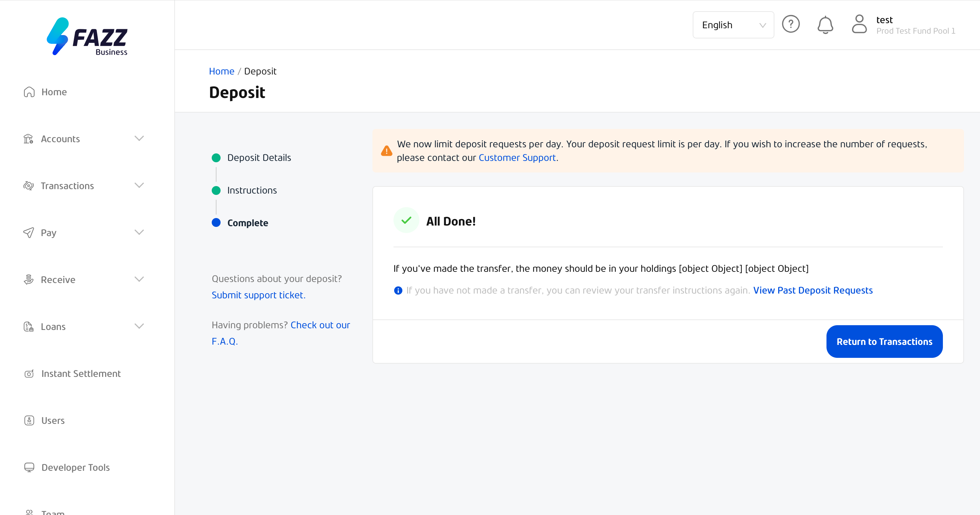Click the Deposit page title
The height and width of the screenshot is (515, 980).
point(237,93)
